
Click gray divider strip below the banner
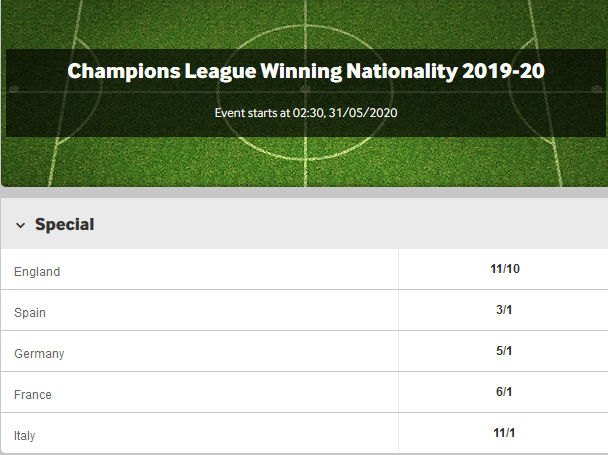tap(304, 192)
